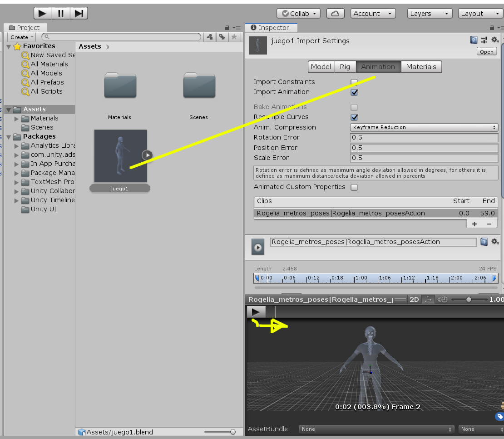Open the Create menu in the Project panel
Image resolution: width=504 pixels, height=439 pixels.
point(21,37)
